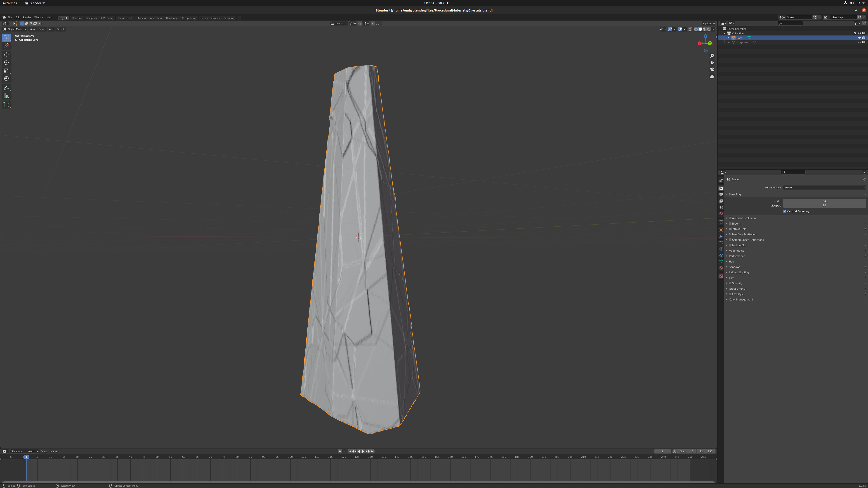
Task: Select the Transform tool
Action: (x=6, y=78)
